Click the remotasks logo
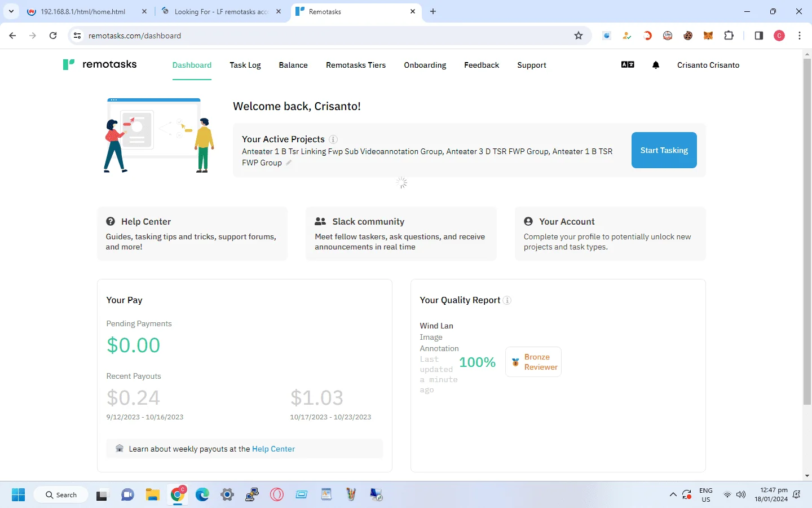Screen dimensions: 812x508 100,64
